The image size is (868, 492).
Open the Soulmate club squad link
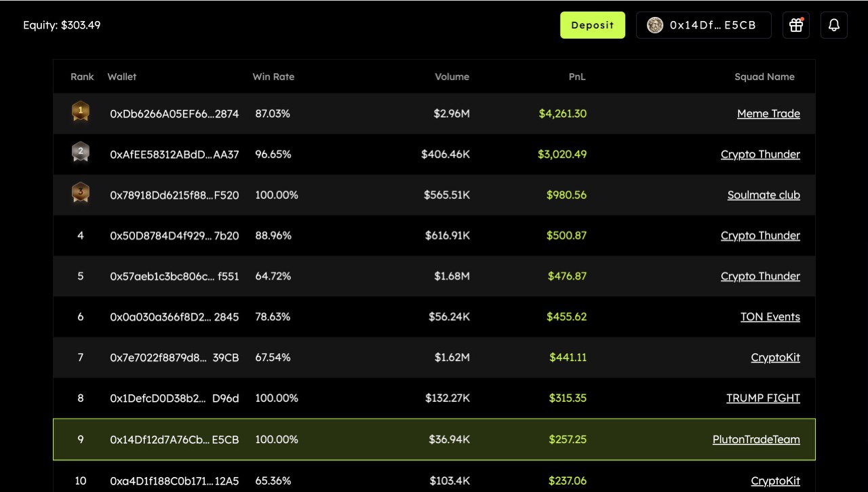(764, 195)
